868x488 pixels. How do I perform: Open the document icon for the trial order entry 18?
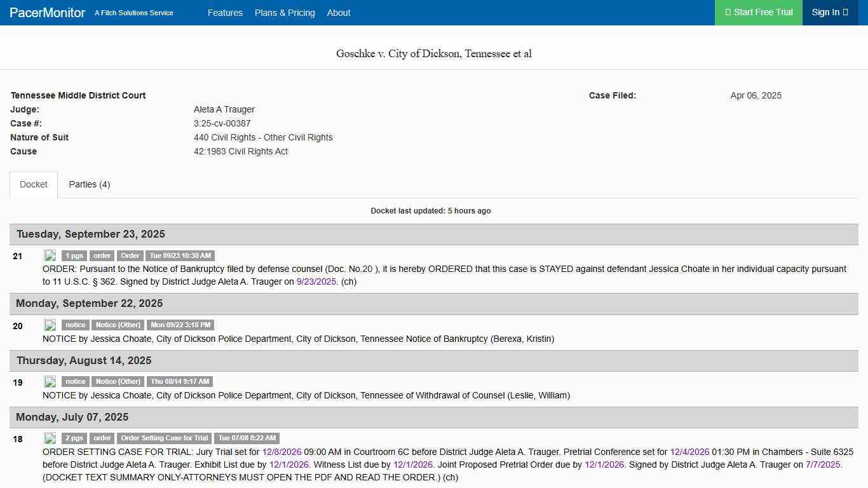[50, 438]
